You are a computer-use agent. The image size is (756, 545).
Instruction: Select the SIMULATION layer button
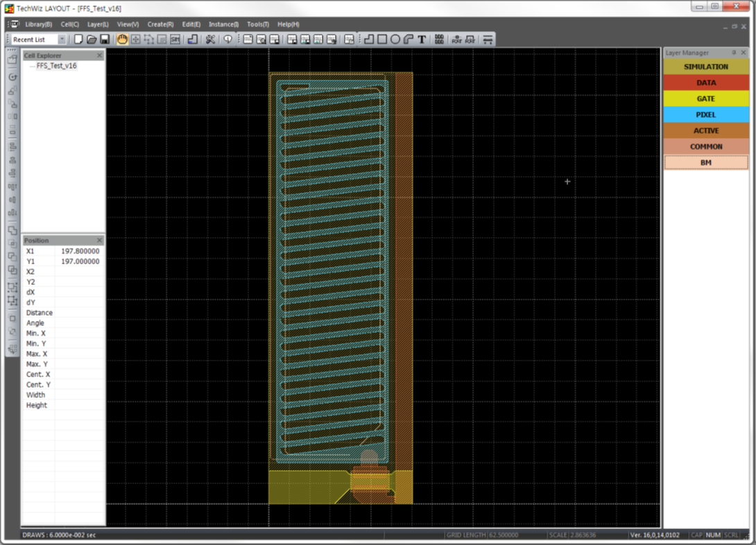point(706,67)
